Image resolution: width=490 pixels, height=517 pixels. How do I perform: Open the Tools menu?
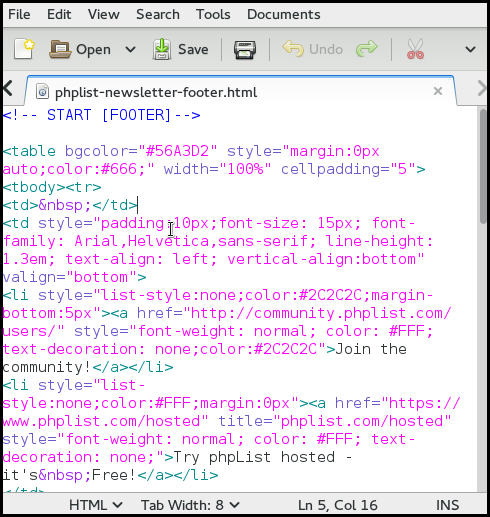[x=213, y=14]
